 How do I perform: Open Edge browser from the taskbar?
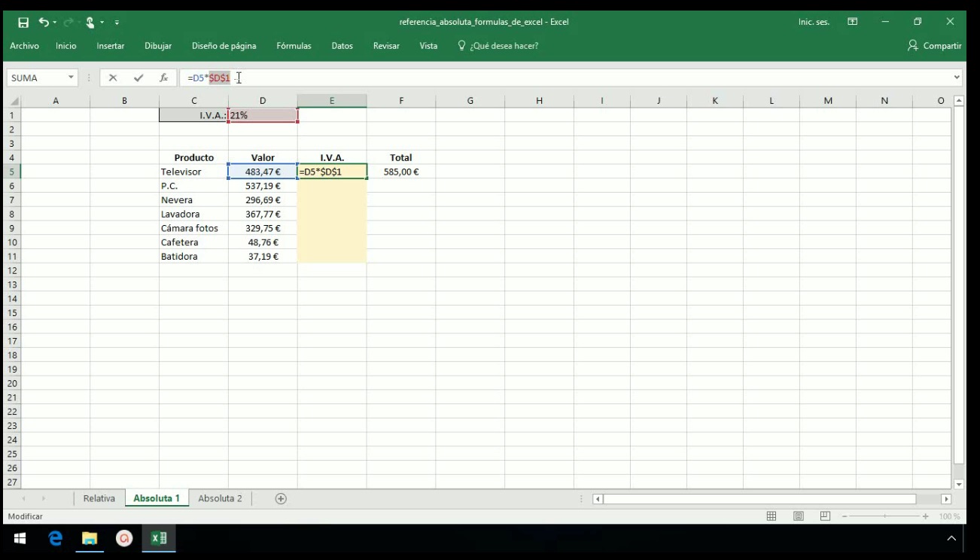pyautogui.click(x=55, y=538)
